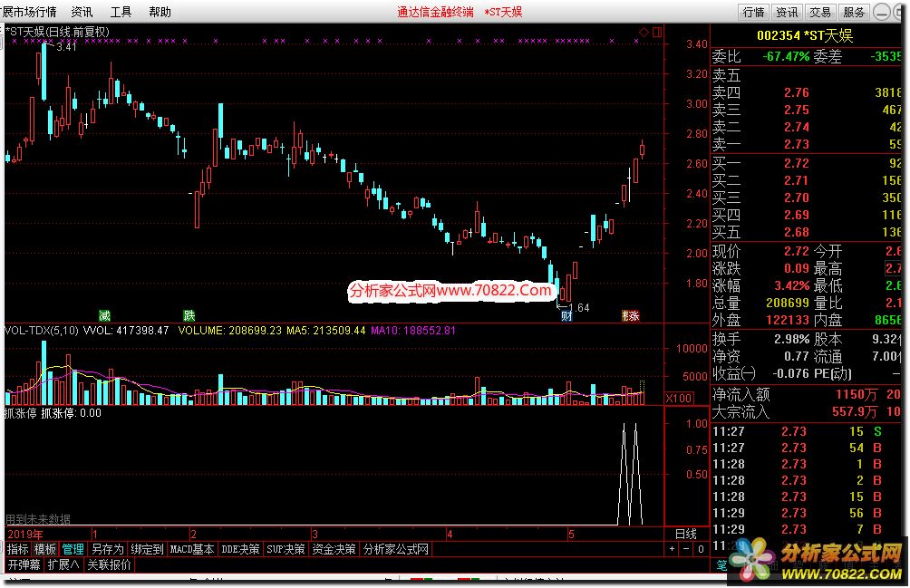Select the 资金决策 indicator template
The height and width of the screenshot is (588, 910).
tap(334, 549)
